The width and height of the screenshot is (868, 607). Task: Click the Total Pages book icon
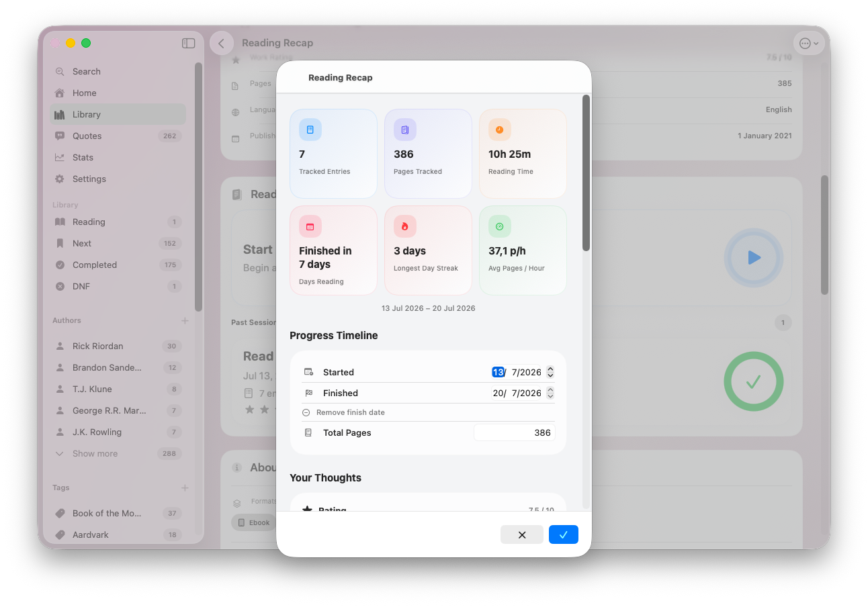click(308, 432)
